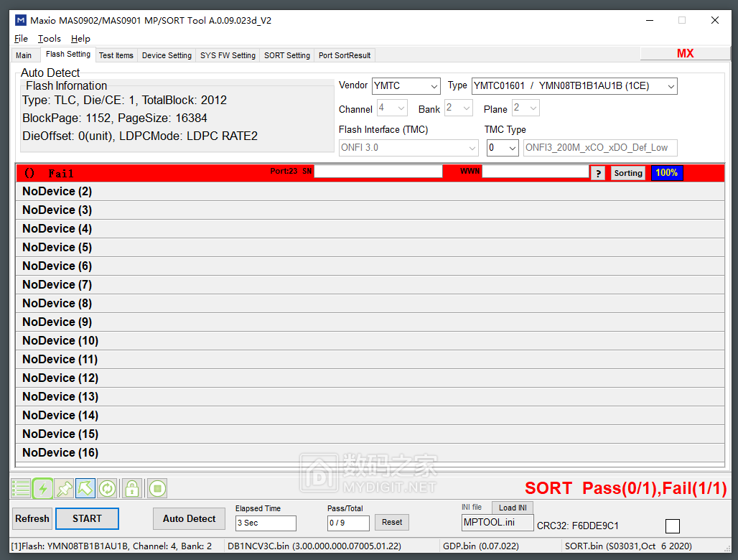Screen dimensions: 738x560
Task: Select the NoDevice (12) row
Action: [370, 378]
